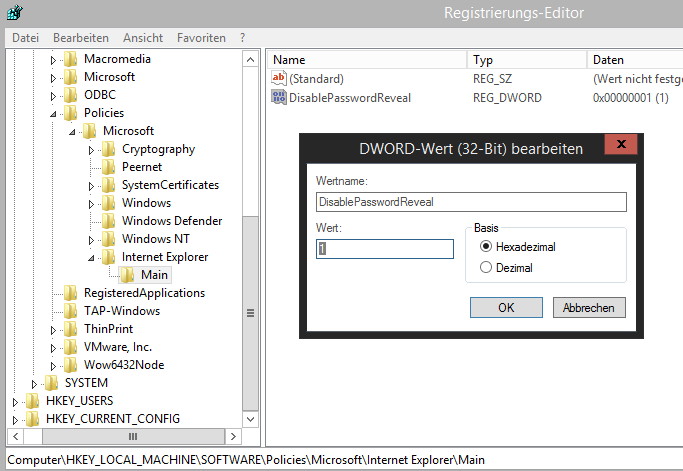The image size is (683, 471).
Task: Sort by the Typ column header
Action: coord(527,60)
